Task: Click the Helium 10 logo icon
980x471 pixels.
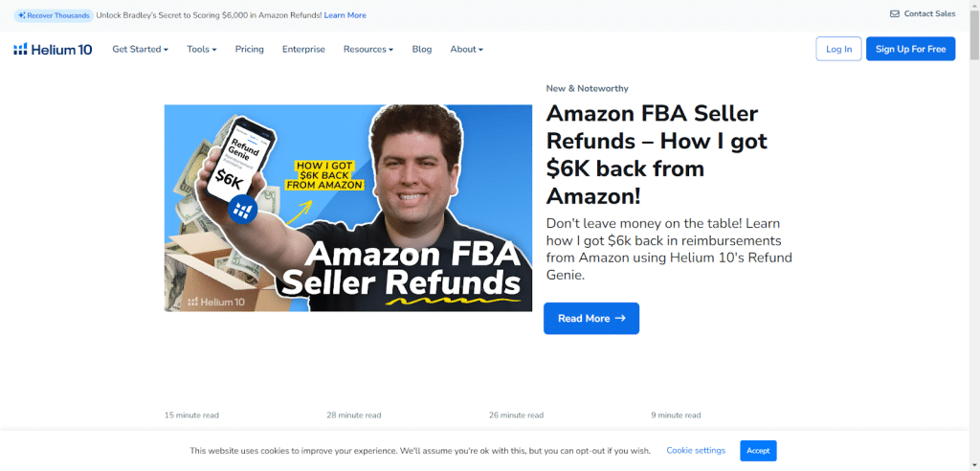Action: [21, 50]
